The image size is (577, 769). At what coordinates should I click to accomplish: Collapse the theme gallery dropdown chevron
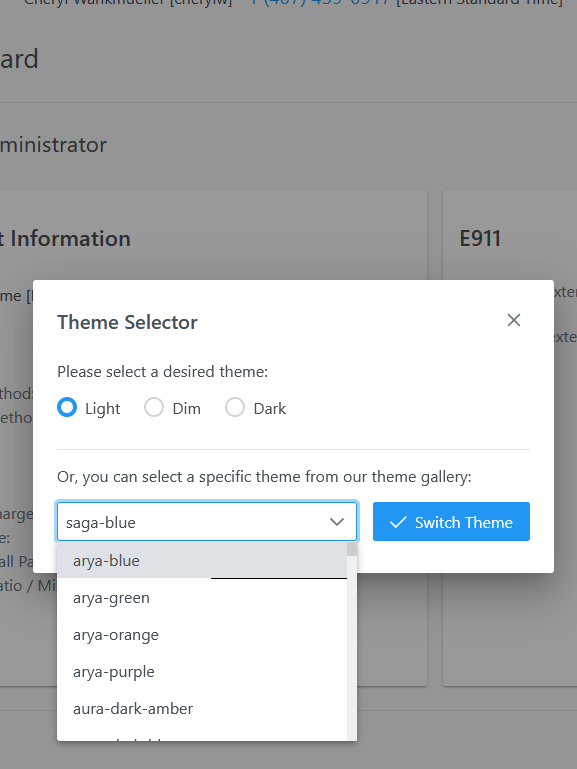point(337,522)
